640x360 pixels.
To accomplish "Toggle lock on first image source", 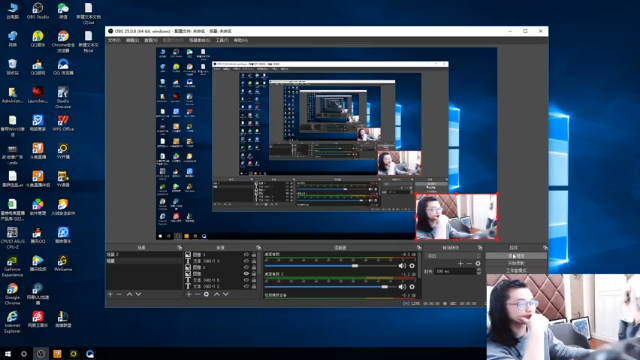I will [254, 255].
